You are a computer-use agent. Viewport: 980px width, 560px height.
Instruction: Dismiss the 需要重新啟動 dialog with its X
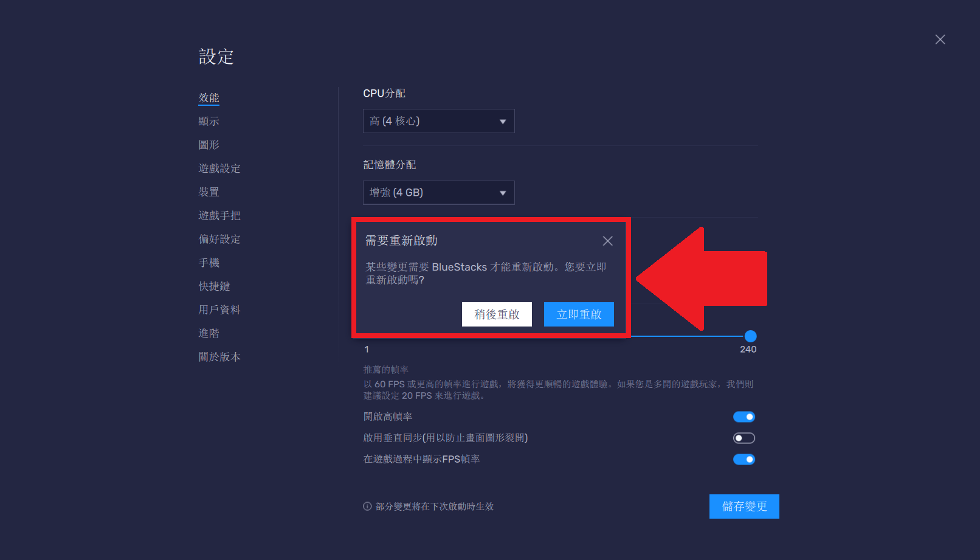click(607, 241)
